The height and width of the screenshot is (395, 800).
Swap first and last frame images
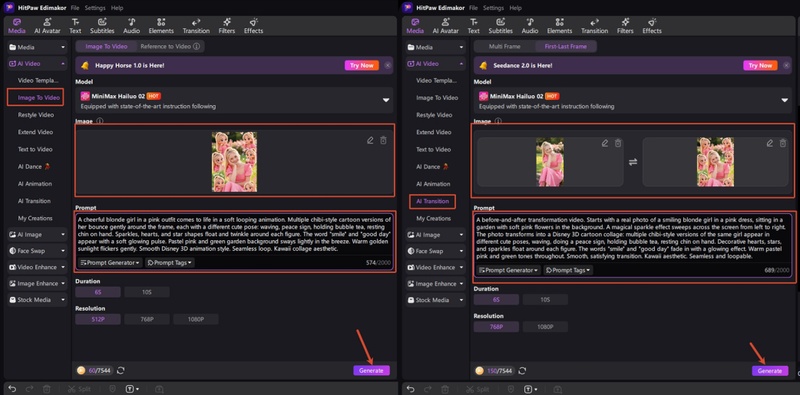coord(633,162)
